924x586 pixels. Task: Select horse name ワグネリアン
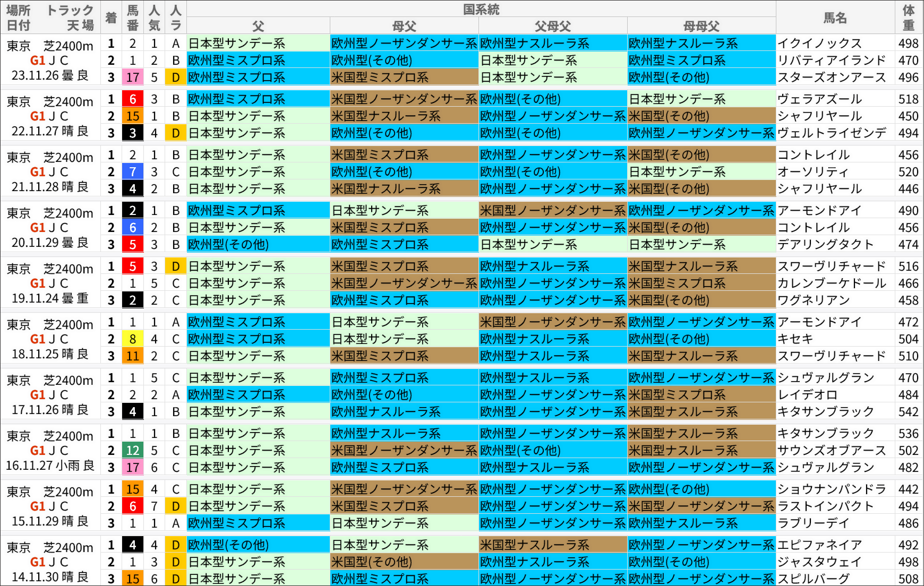tap(813, 300)
